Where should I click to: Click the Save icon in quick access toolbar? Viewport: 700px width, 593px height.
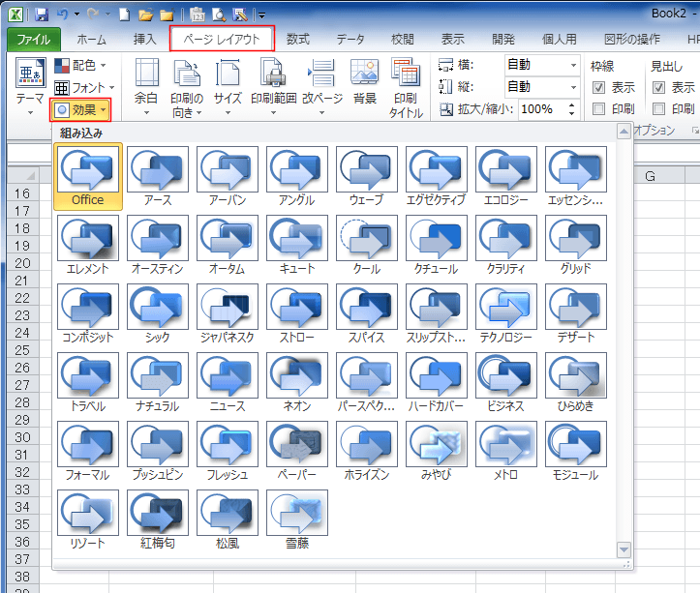pos(41,15)
